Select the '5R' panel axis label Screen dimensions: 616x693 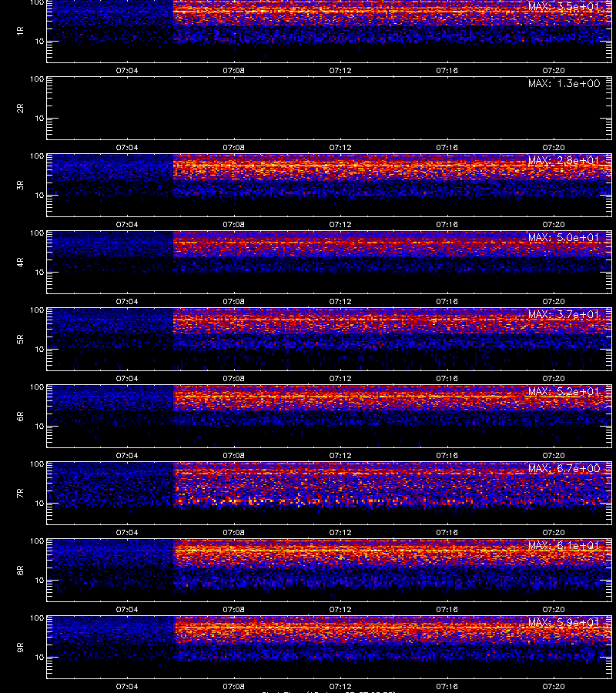(x=20, y=339)
